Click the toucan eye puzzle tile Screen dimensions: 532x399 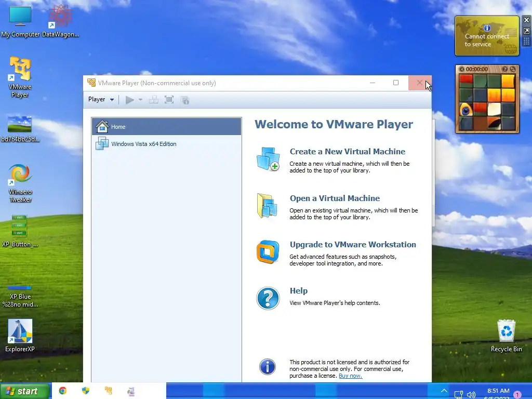[466, 110]
